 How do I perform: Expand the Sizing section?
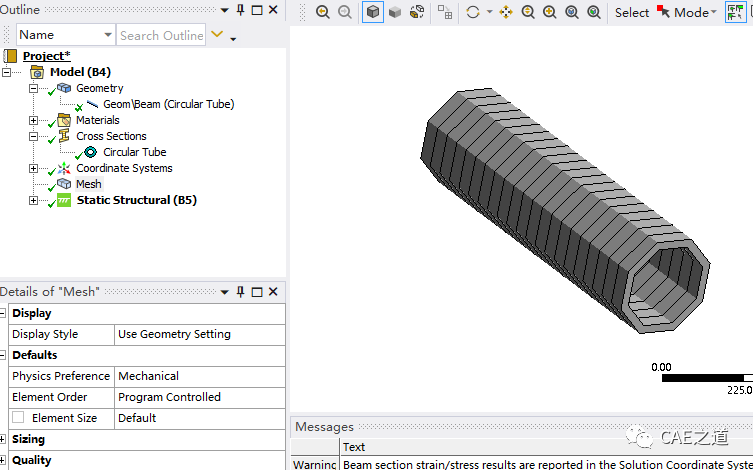(3, 439)
